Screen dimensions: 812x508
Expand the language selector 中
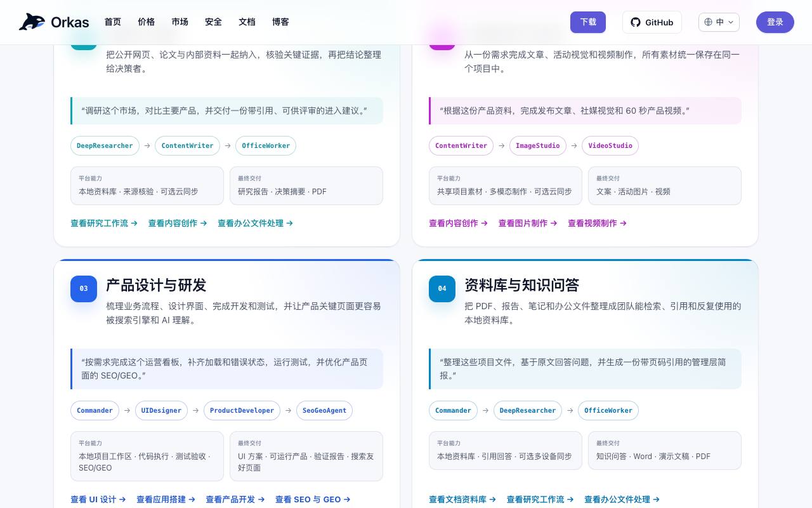pos(719,22)
